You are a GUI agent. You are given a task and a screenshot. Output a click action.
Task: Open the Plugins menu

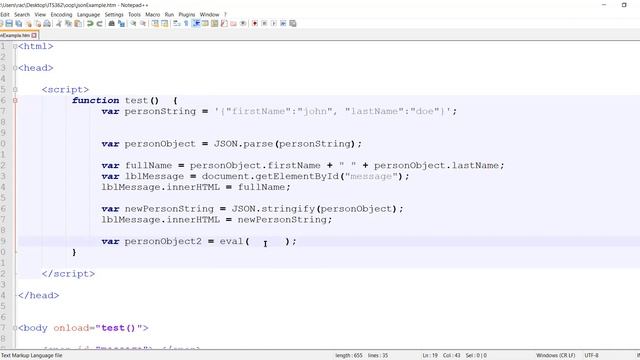[187, 14]
